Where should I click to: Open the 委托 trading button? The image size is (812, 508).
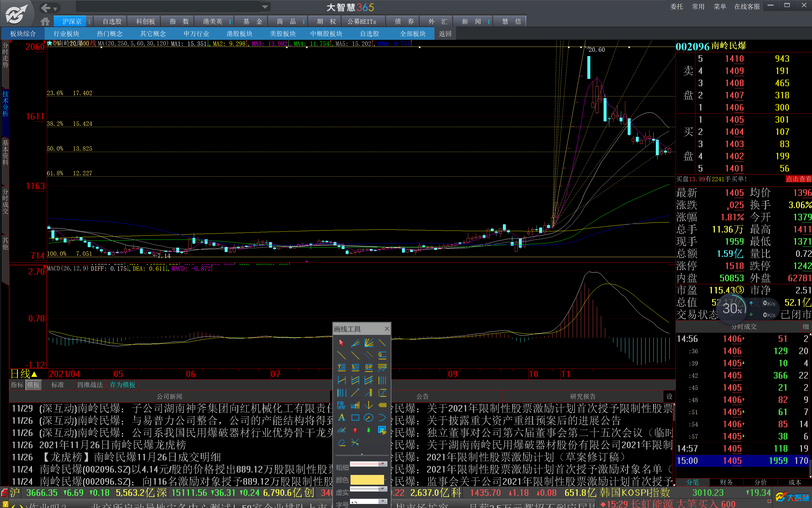point(676,7)
